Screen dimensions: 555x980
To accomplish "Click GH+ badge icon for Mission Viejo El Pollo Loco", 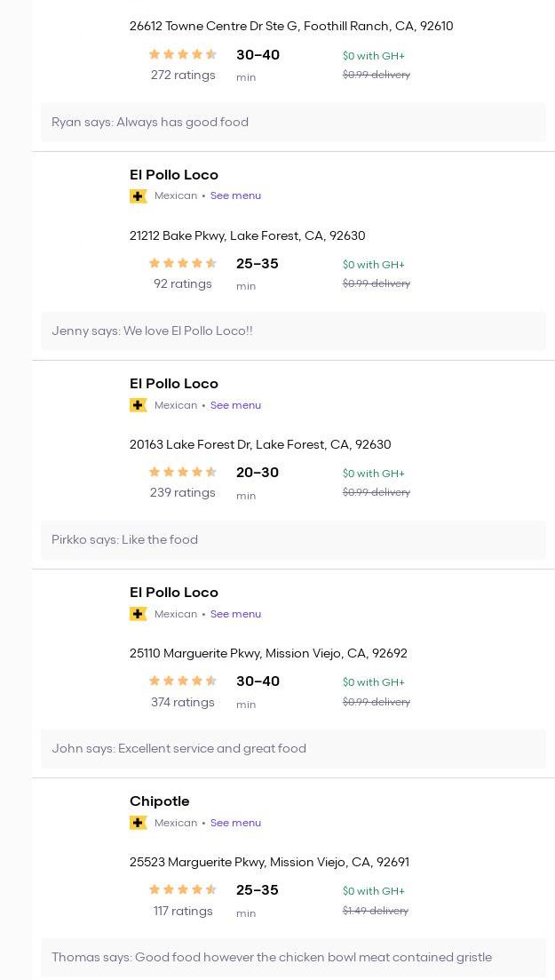I will 138,614.
